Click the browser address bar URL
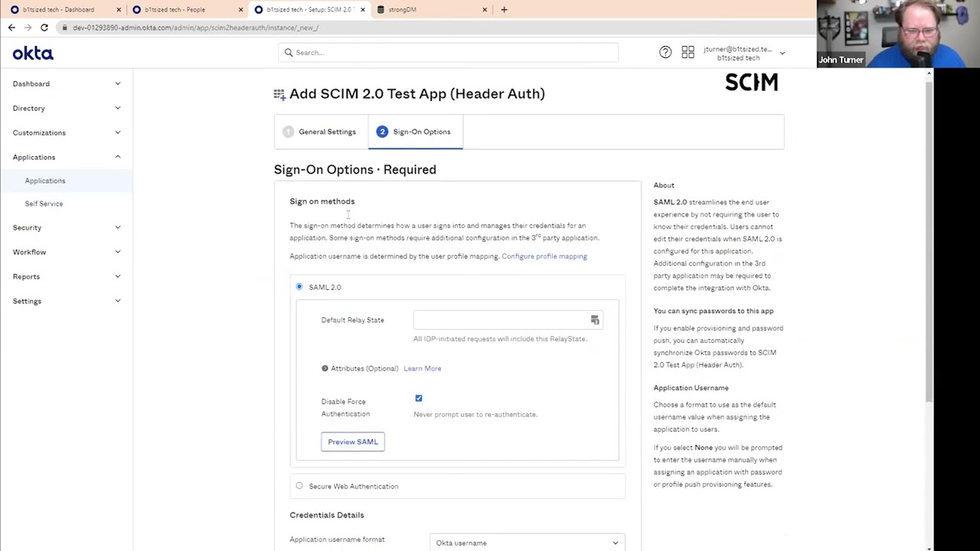This screenshot has height=551, width=980. coord(196,28)
